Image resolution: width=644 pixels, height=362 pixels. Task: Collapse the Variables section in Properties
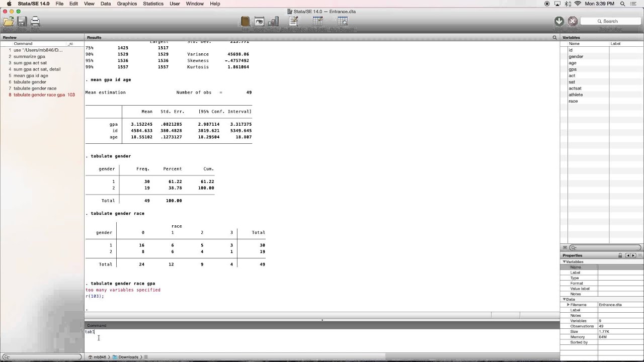click(565, 262)
